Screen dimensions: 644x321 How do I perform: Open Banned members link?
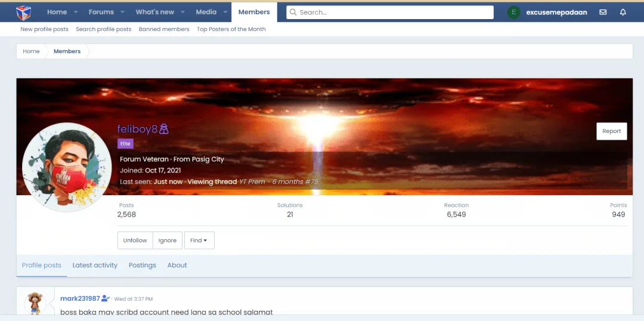click(164, 29)
